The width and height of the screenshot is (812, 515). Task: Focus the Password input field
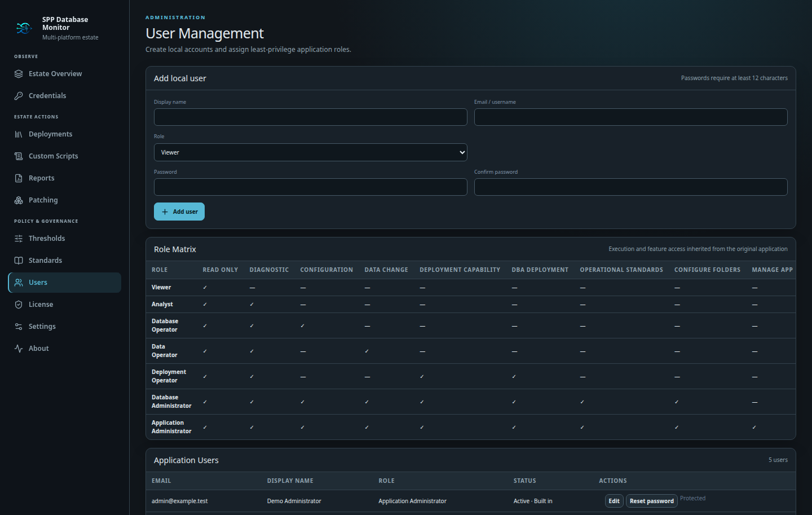pos(310,187)
